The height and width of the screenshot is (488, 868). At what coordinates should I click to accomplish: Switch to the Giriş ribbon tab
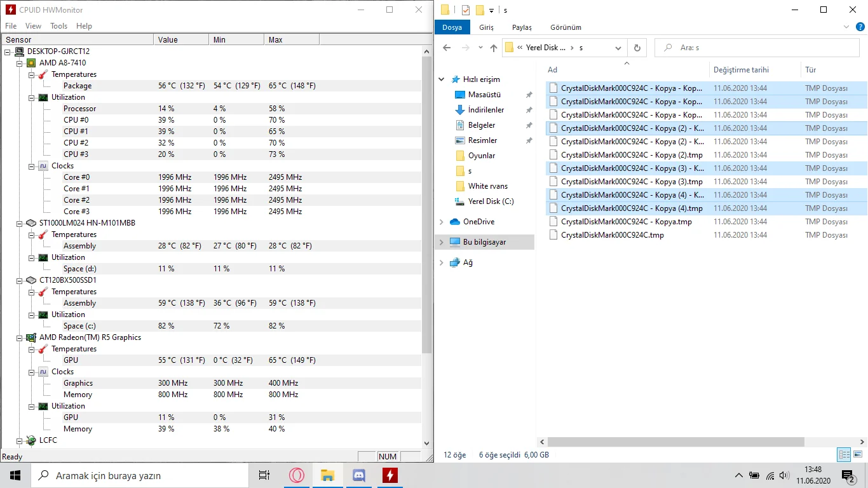(x=486, y=27)
